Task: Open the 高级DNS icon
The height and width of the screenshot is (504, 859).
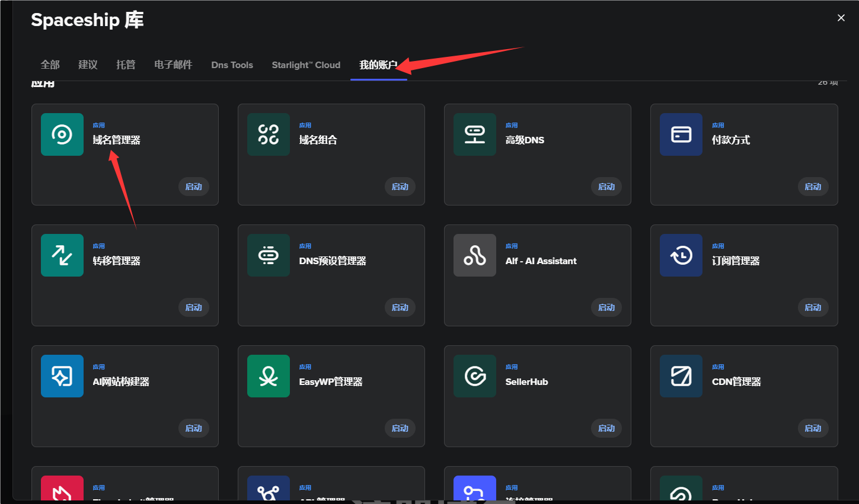Action: point(475,134)
